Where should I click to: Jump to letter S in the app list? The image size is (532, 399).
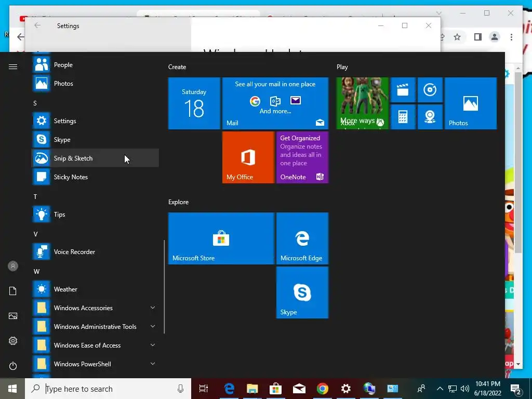coord(35,103)
